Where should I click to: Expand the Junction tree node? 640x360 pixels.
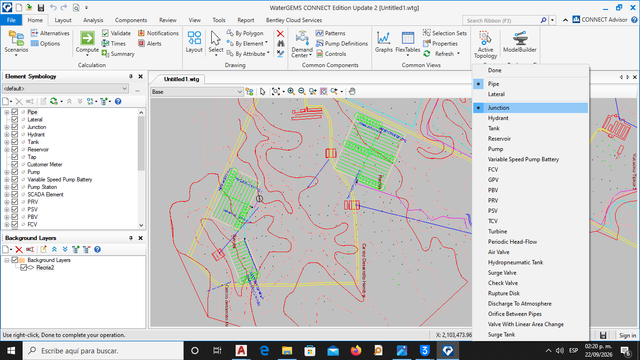(7, 127)
